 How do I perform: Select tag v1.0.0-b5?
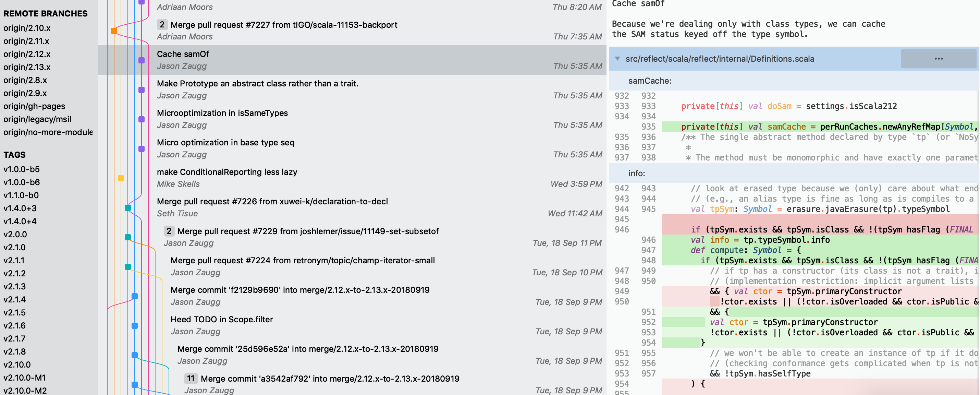pos(21,169)
